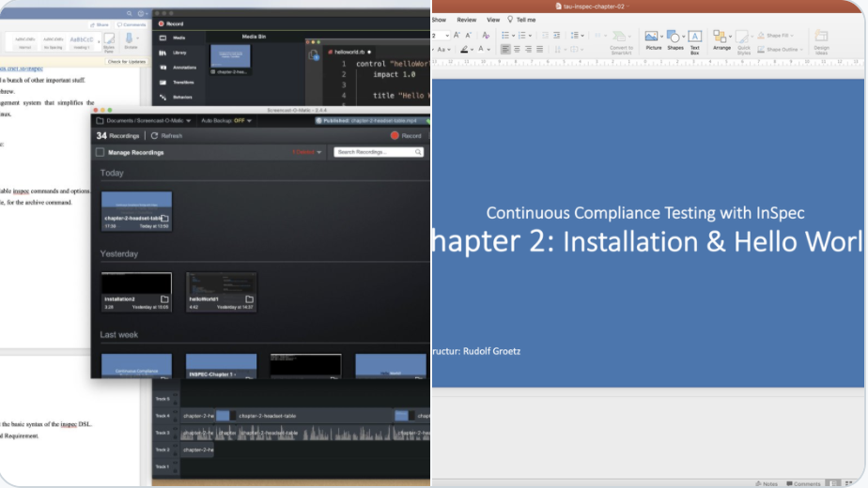Justify the slide text

coord(540,49)
